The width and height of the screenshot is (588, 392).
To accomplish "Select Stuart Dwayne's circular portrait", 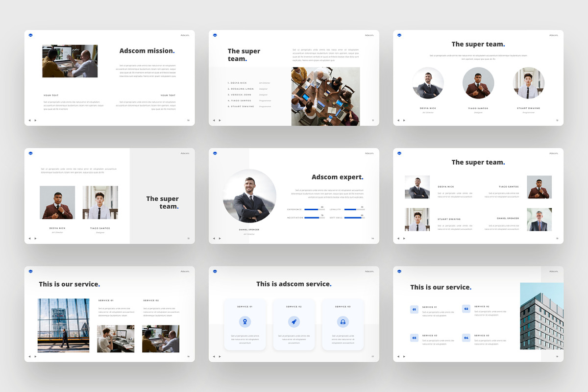I will [x=529, y=83].
